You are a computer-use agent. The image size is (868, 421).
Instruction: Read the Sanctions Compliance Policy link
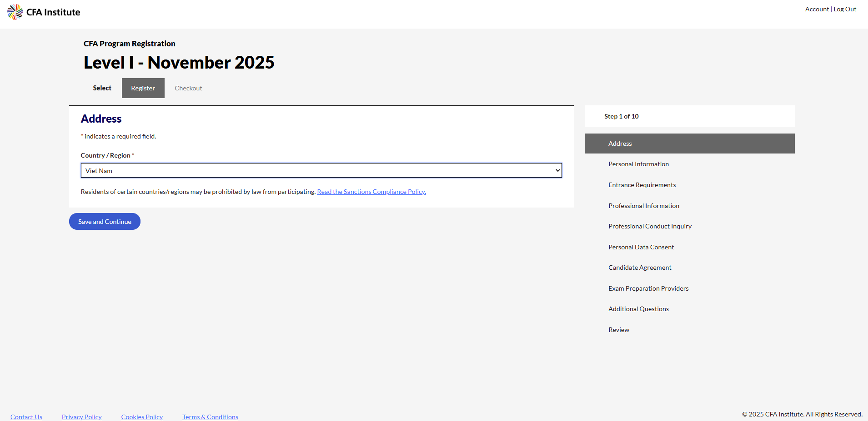pos(371,192)
